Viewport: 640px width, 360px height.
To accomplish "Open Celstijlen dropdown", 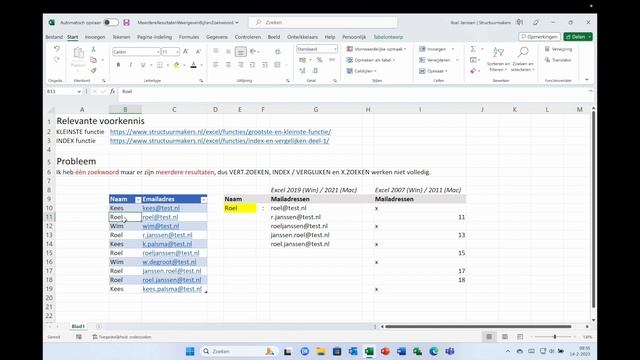I will (x=362, y=71).
